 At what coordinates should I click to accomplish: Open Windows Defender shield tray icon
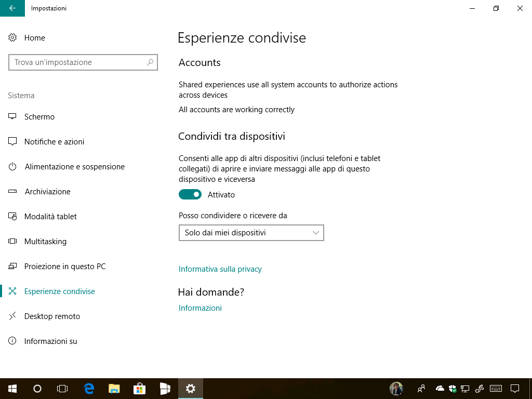pyautogui.click(x=453, y=389)
